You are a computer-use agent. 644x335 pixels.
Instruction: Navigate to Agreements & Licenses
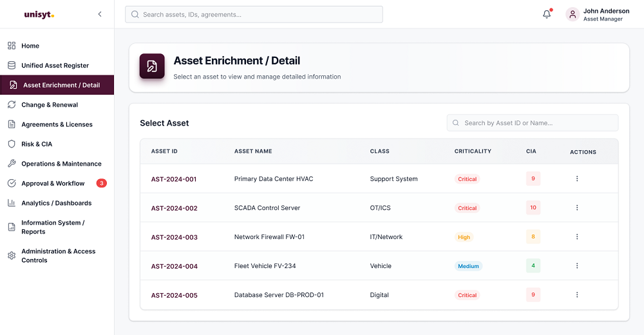(x=57, y=124)
